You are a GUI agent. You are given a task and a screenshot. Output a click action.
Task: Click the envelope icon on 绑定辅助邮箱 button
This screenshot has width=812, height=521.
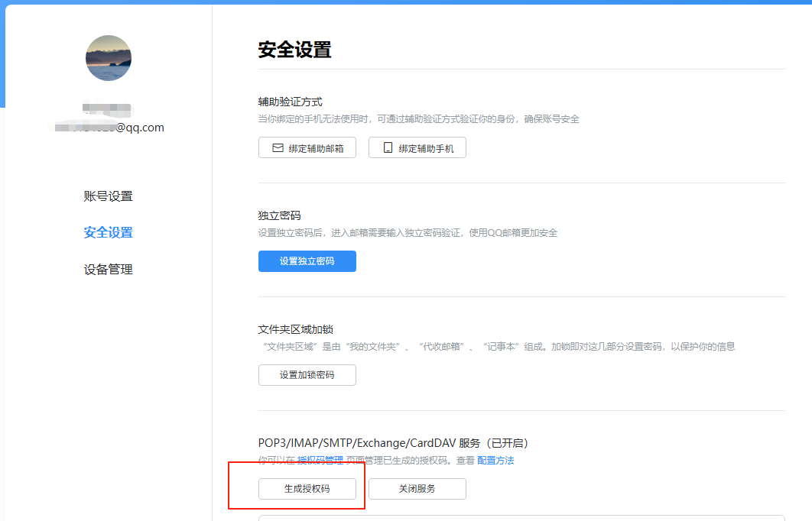point(278,147)
